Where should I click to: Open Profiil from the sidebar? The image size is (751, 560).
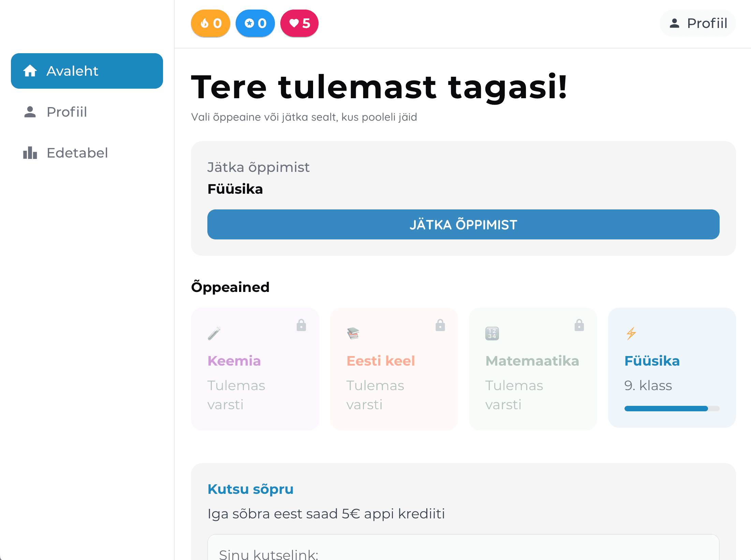[67, 112]
